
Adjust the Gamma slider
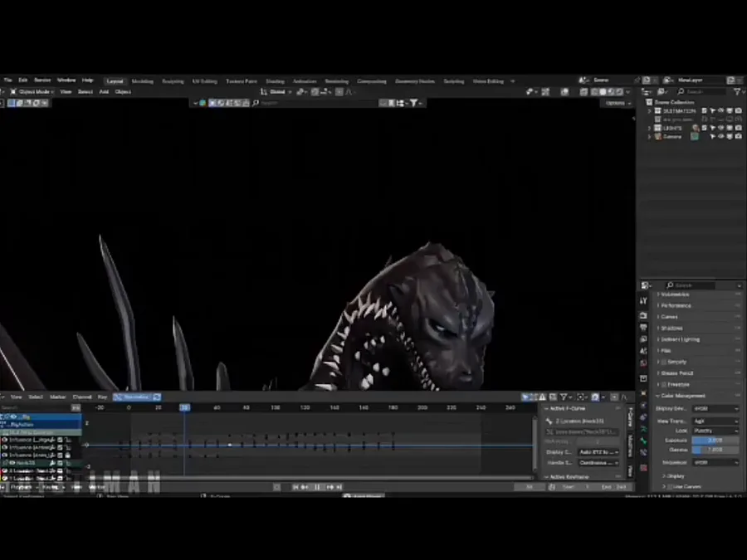coord(715,450)
